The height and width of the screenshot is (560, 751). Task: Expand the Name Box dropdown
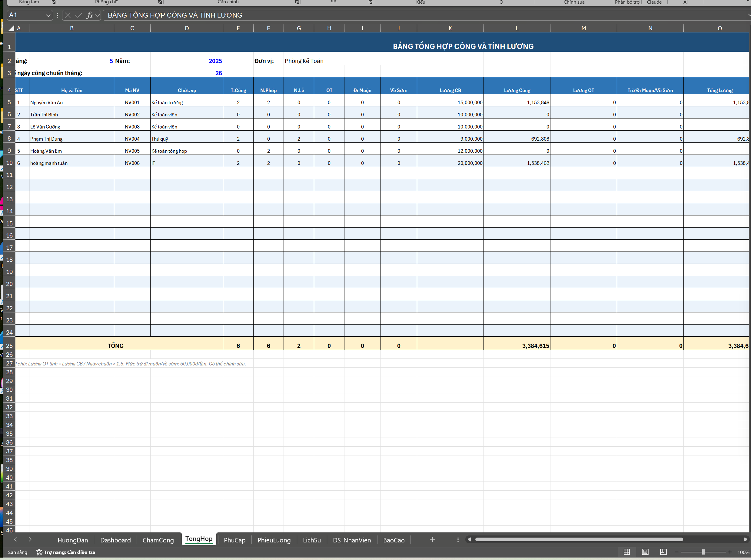point(48,15)
